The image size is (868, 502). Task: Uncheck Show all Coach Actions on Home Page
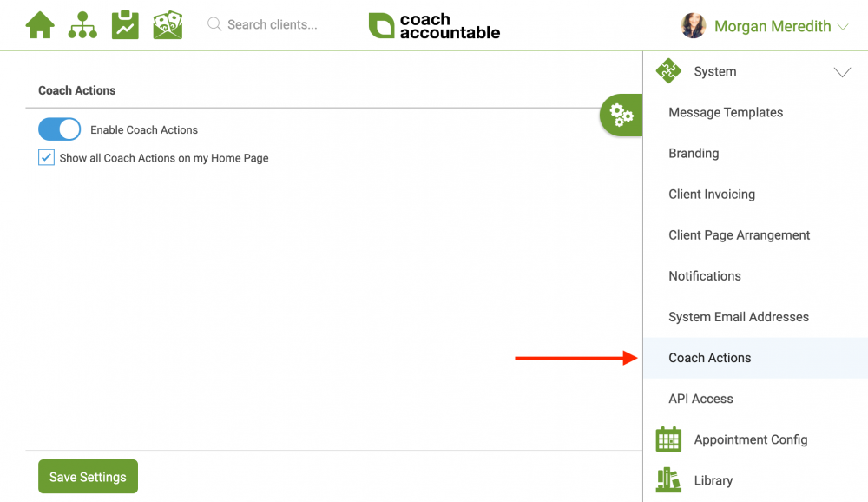coord(46,157)
